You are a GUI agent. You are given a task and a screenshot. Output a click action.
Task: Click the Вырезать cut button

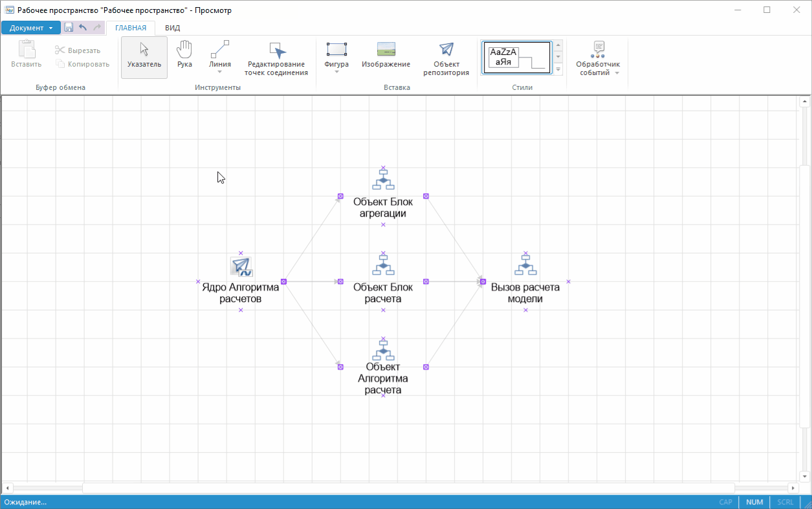tap(78, 50)
